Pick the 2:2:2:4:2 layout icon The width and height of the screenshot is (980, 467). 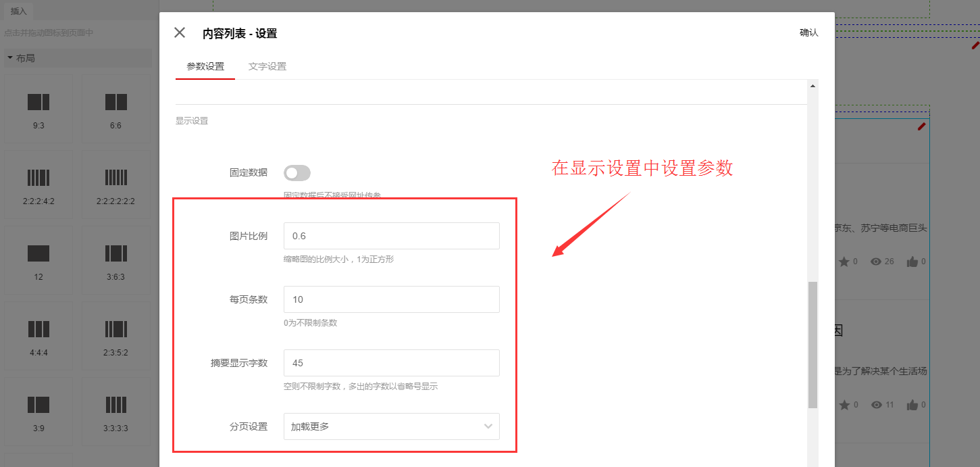coord(38,178)
